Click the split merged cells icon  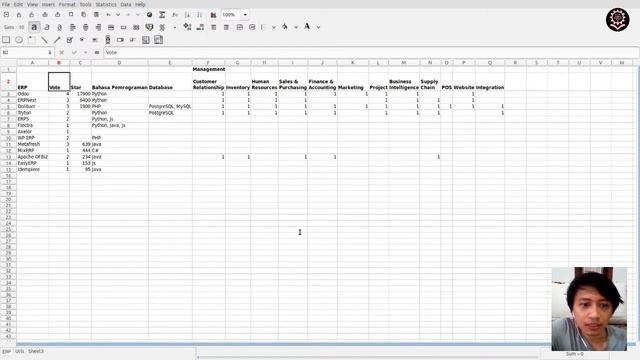[x=136, y=27]
